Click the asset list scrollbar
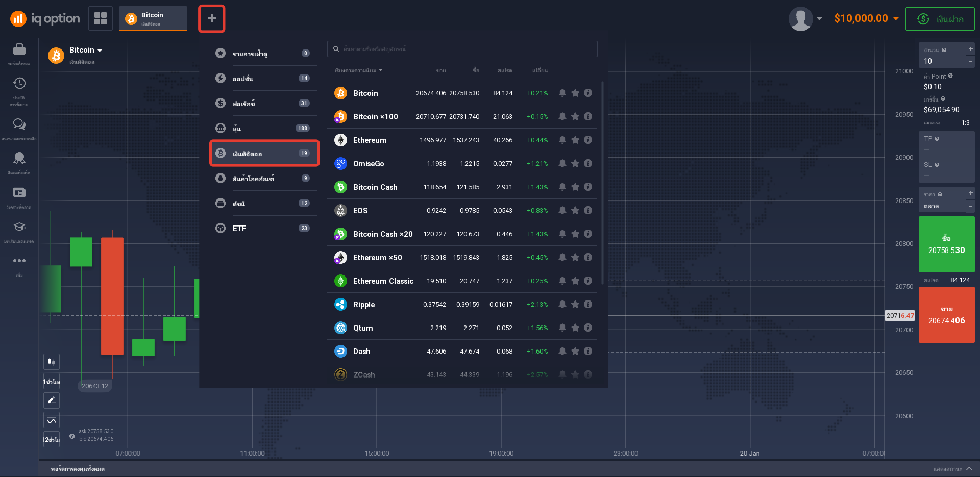Screen dimensions: 980x477 click(602, 183)
